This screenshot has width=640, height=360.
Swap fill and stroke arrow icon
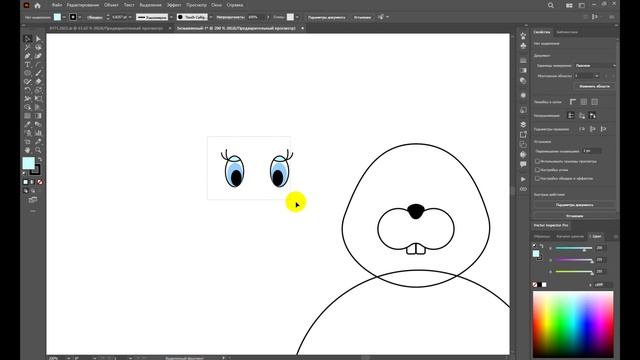coord(40,159)
